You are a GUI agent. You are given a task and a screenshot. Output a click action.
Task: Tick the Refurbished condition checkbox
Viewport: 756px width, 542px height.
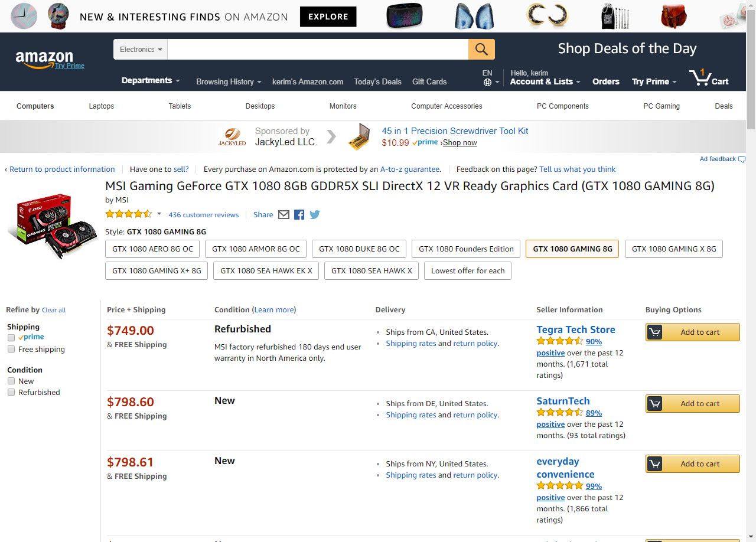(11, 393)
